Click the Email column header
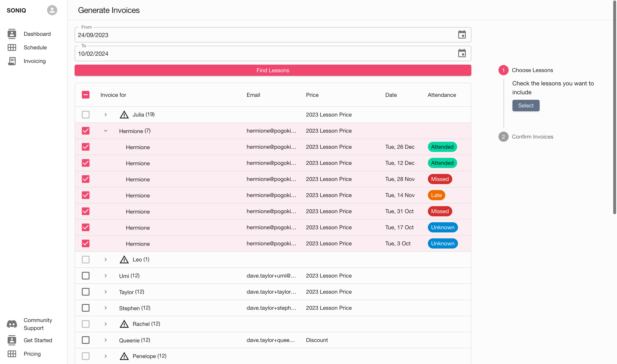Screen dimensions: 617x364 (x=253, y=95)
